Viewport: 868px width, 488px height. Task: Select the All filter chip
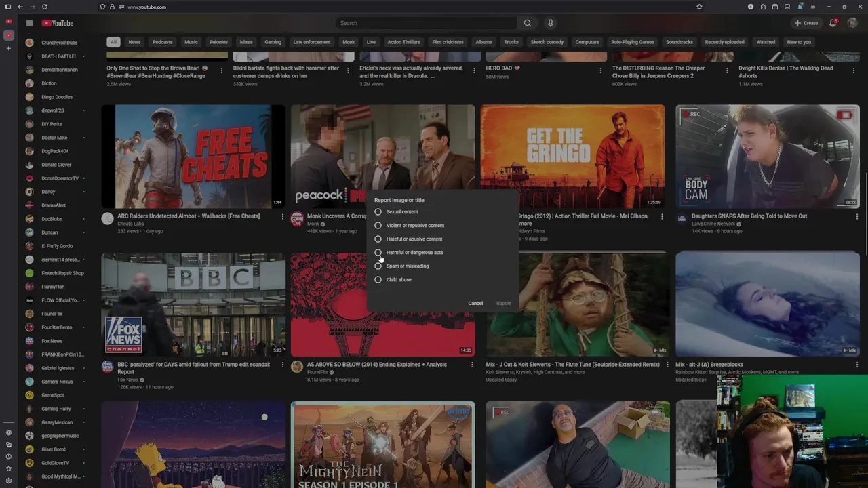coord(113,42)
